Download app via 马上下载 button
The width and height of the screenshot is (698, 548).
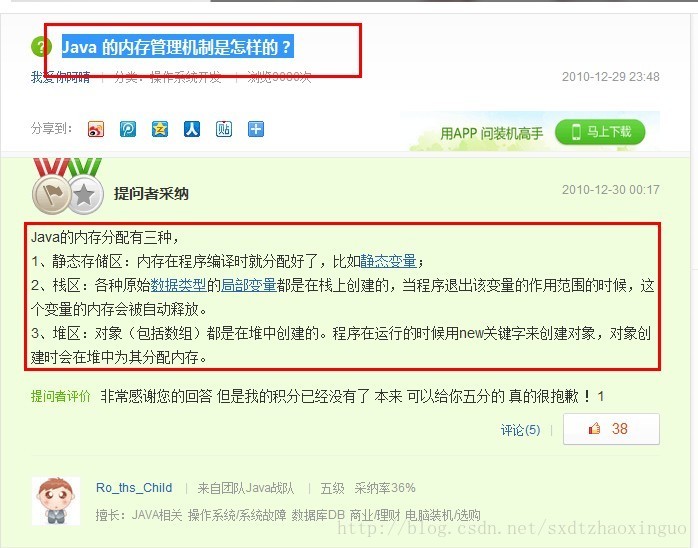coord(600,132)
